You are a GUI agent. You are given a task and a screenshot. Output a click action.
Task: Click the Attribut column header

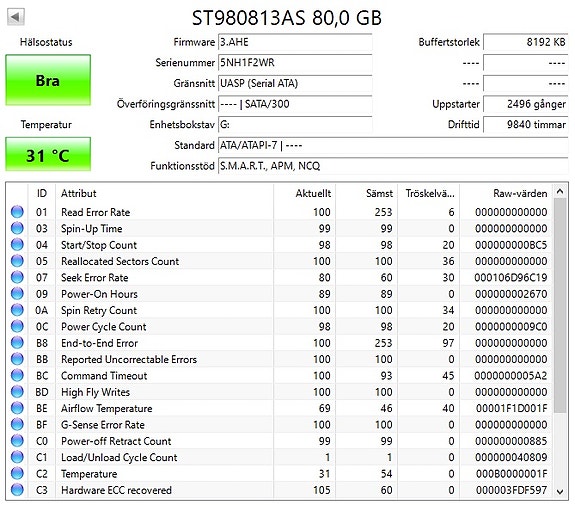click(x=164, y=193)
